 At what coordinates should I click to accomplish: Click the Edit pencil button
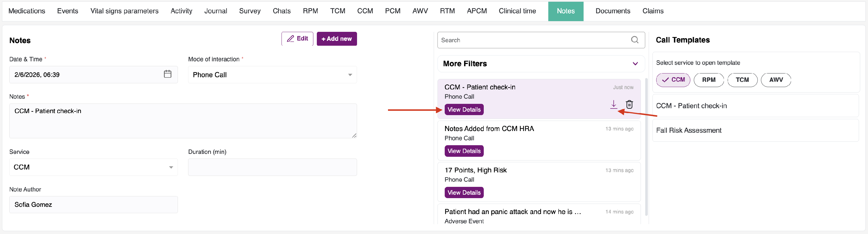pos(297,39)
